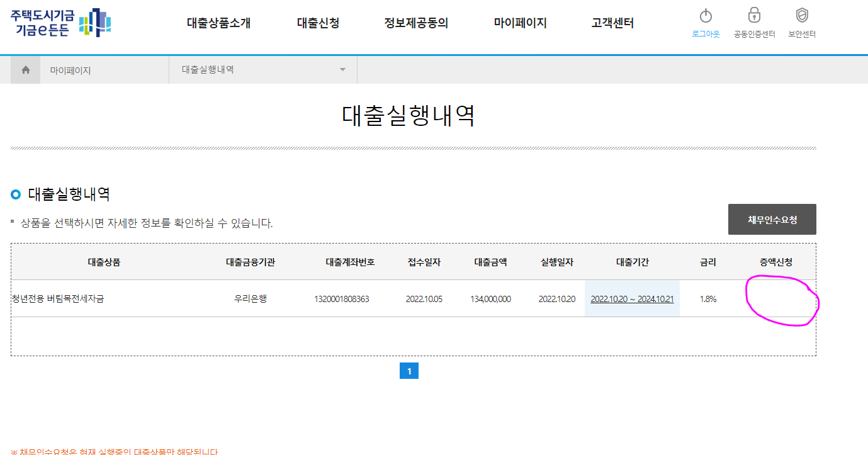Select 대출신청 from the top navigation
This screenshot has width=868, height=455.
click(318, 23)
